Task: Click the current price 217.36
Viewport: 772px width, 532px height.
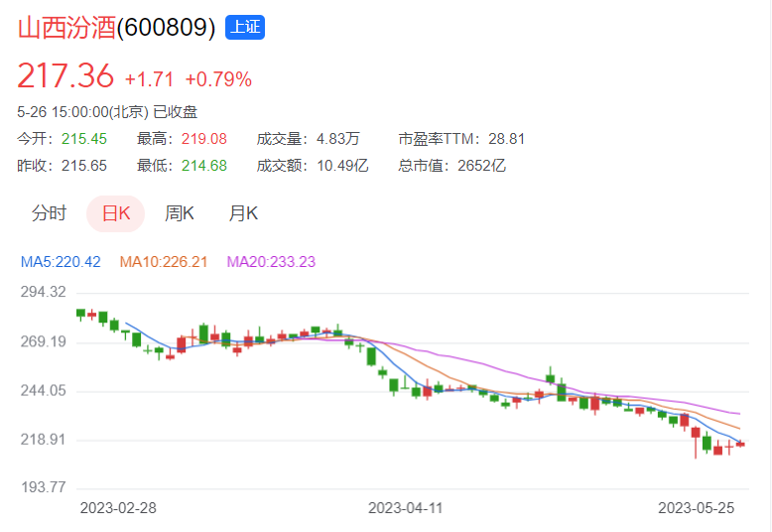Action: click(65, 76)
